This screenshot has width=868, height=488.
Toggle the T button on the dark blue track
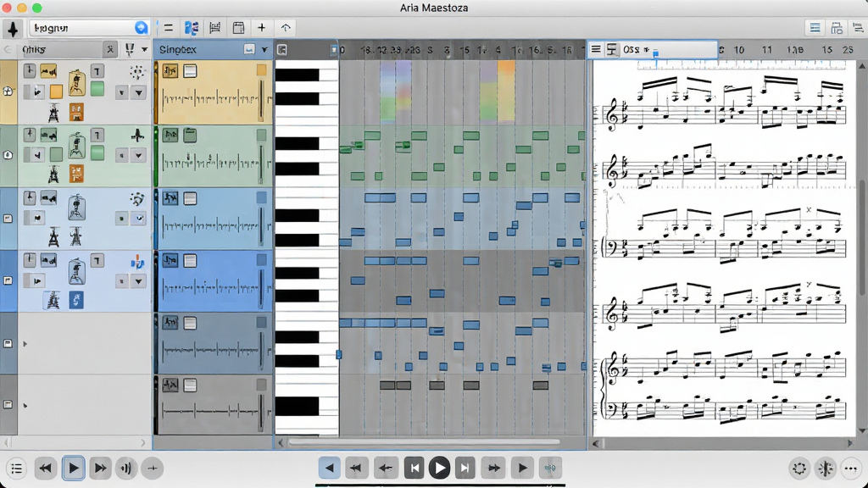click(97, 260)
